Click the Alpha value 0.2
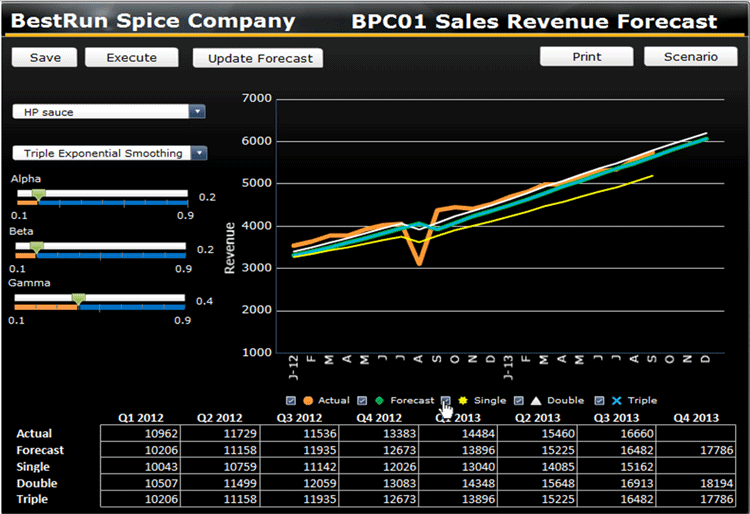 click(207, 197)
